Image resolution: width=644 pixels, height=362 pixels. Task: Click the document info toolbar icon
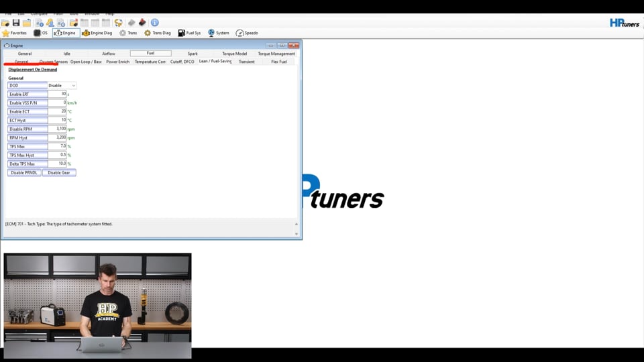(40, 23)
